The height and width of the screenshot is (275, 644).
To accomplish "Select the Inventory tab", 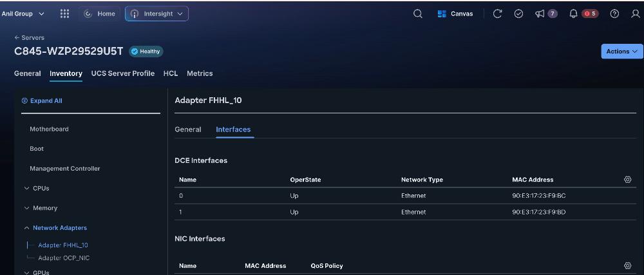I will [66, 73].
